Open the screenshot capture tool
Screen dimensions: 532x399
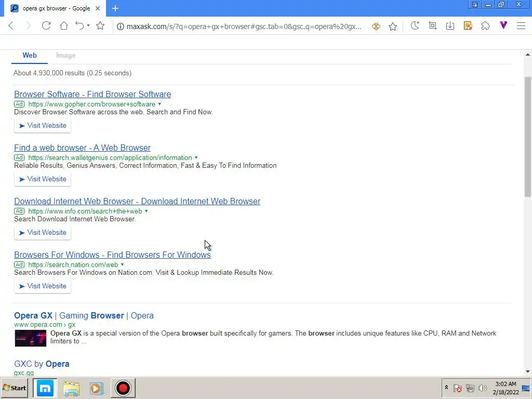[433, 26]
